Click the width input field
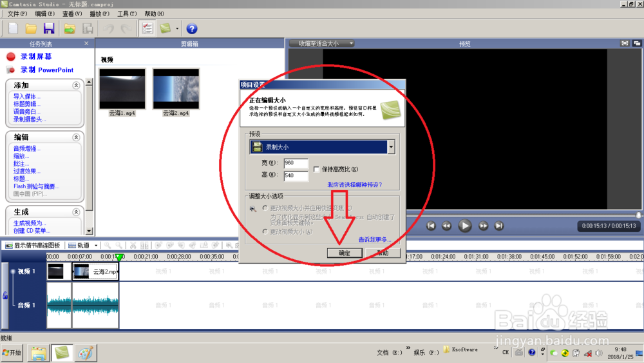The image size is (644, 363). click(x=296, y=163)
